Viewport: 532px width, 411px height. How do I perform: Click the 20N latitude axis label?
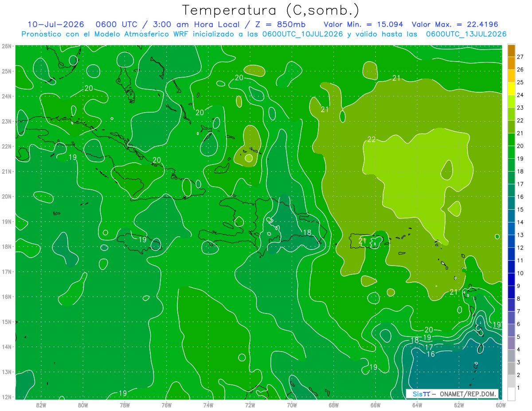coord(7,196)
